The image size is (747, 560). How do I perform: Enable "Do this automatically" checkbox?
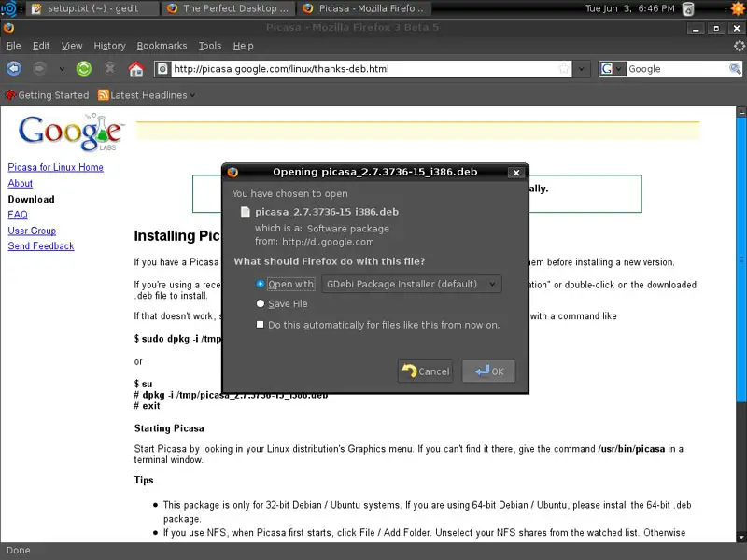pos(261,325)
